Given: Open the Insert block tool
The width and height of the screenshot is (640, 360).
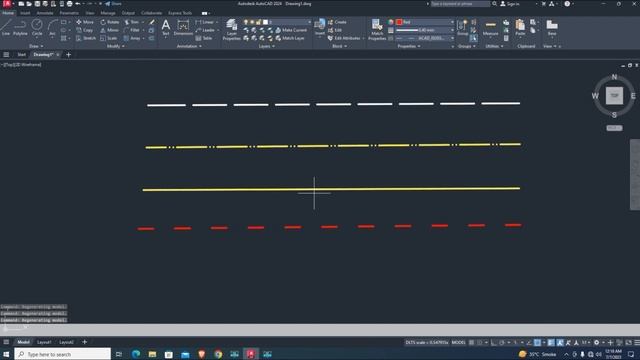Looking at the screenshot, I should point(320,27).
